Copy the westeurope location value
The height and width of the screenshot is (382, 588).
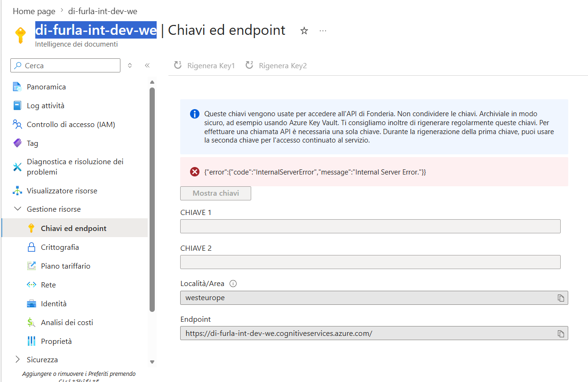561,298
